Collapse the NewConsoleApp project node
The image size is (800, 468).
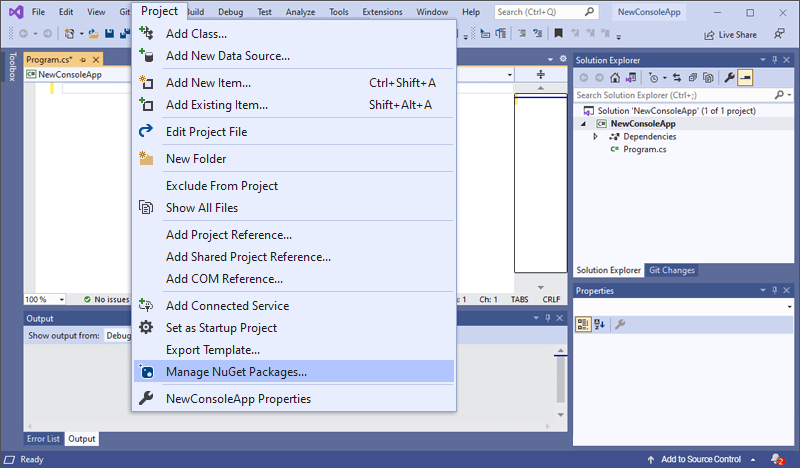(583, 124)
